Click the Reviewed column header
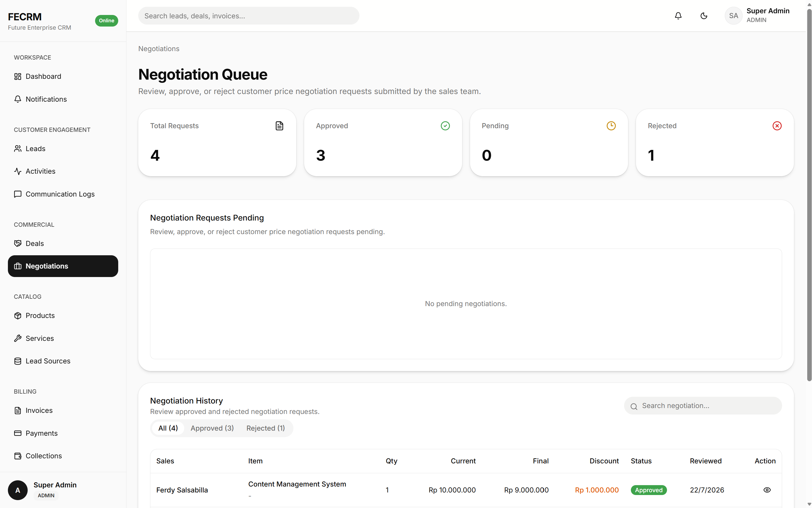Image resolution: width=812 pixels, height=508 pixels. click(706, 461)
